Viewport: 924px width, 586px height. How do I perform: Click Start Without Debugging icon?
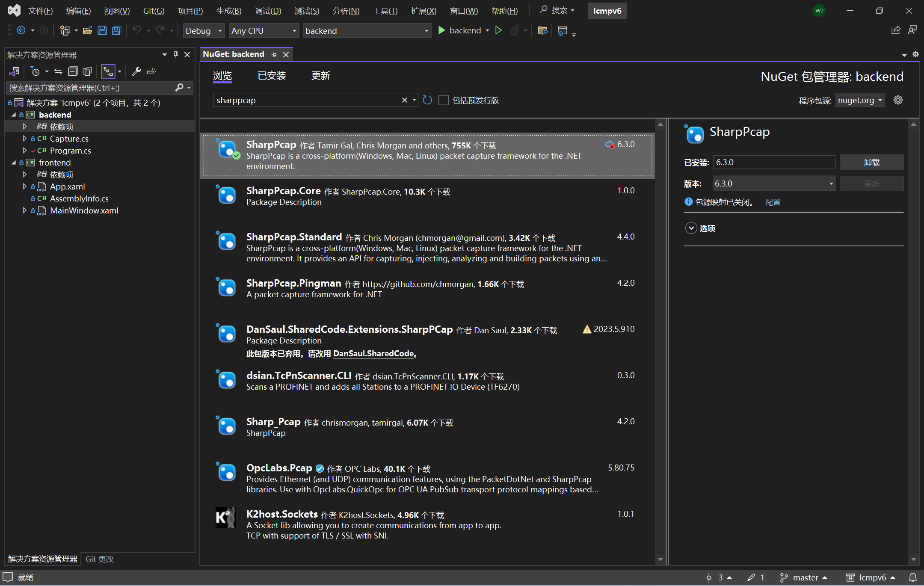498,31
